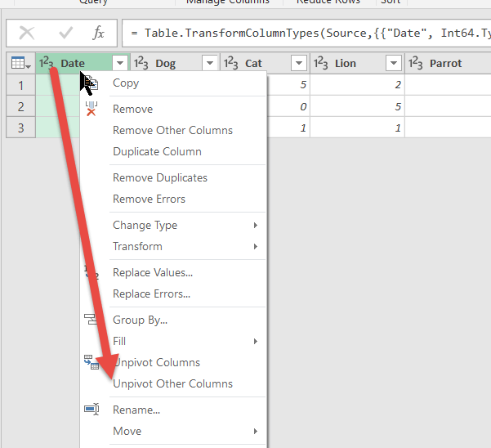Select row 2 header in the table
Screen dimensions: 491x448
[x=20, y=106]
